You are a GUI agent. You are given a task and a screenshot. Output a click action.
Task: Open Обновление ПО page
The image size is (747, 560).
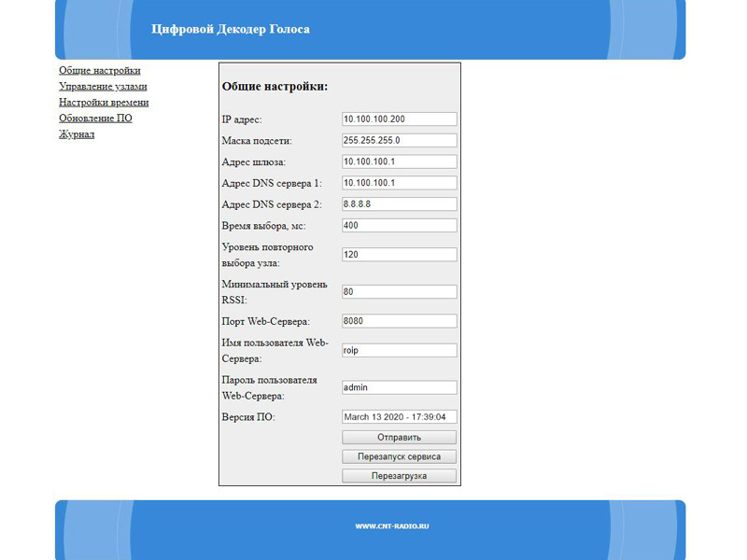point(95,119)
